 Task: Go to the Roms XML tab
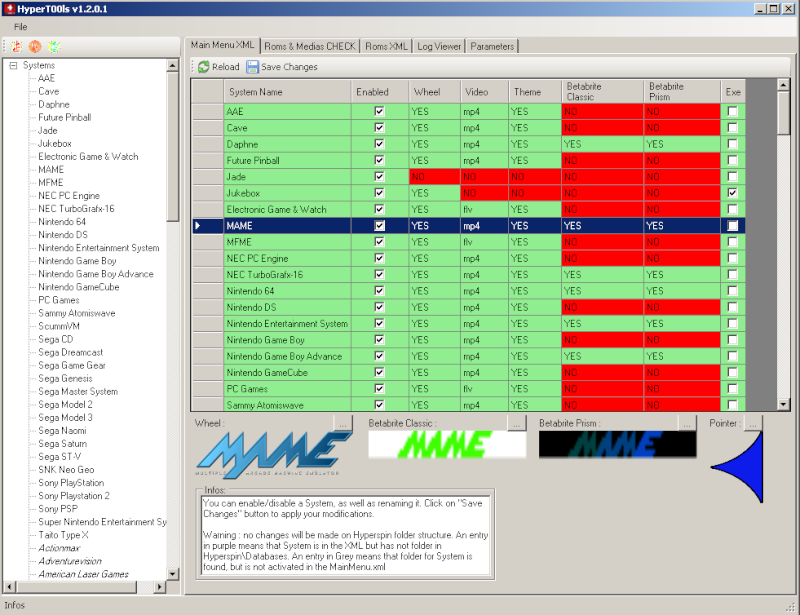coord(386,46)
